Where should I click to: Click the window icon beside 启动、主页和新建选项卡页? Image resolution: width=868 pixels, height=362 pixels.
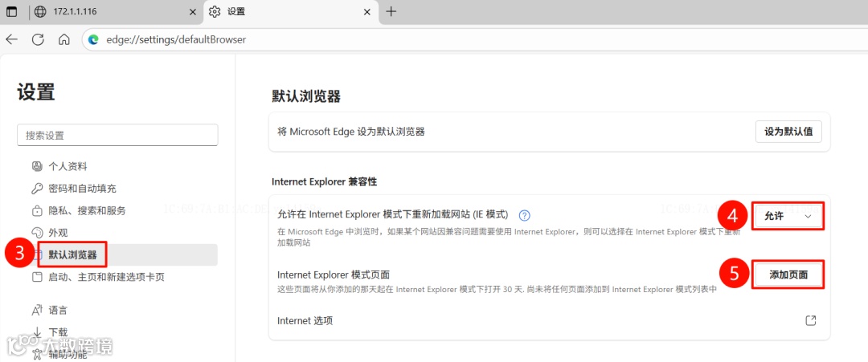(37, 277)
